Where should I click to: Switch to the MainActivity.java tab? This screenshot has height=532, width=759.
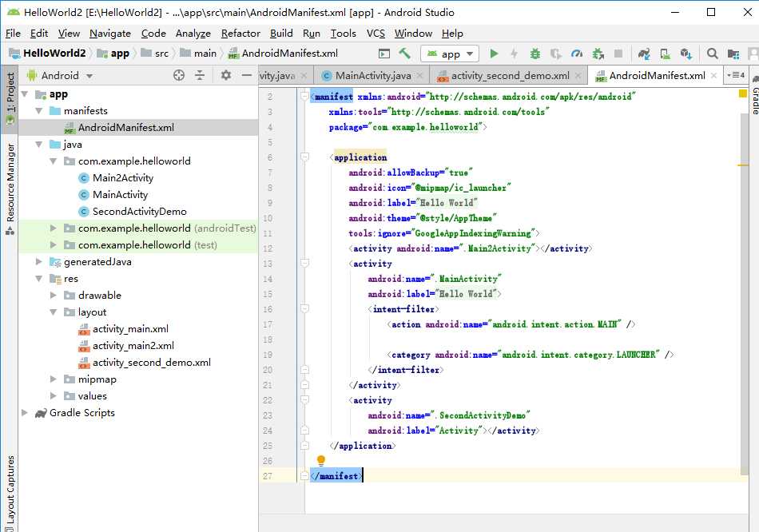373,76
